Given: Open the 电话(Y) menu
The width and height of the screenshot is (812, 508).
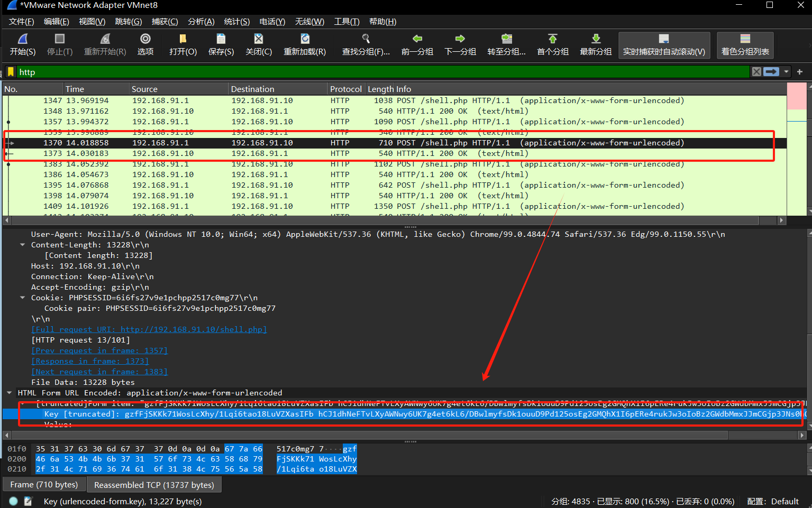Looking at the screenshot, I should pyautogui.click(x=272, y=22).
